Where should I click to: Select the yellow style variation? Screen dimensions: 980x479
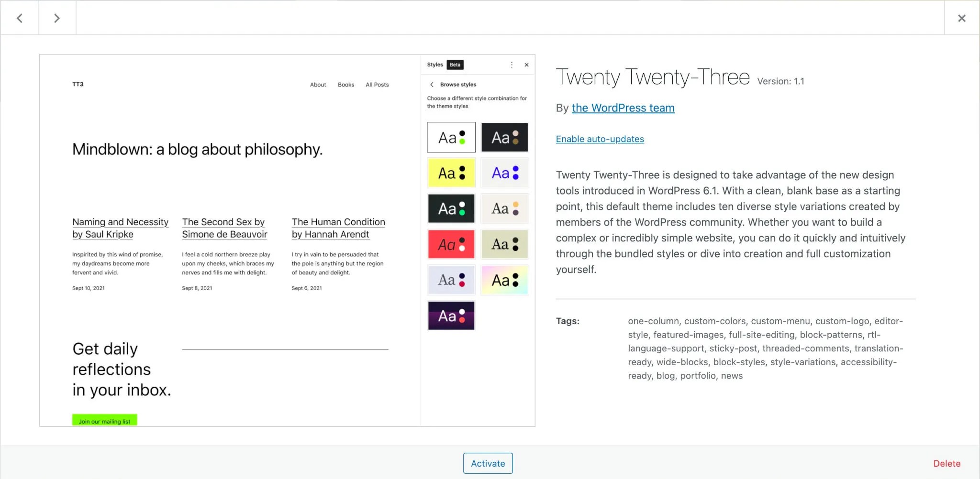450,173
